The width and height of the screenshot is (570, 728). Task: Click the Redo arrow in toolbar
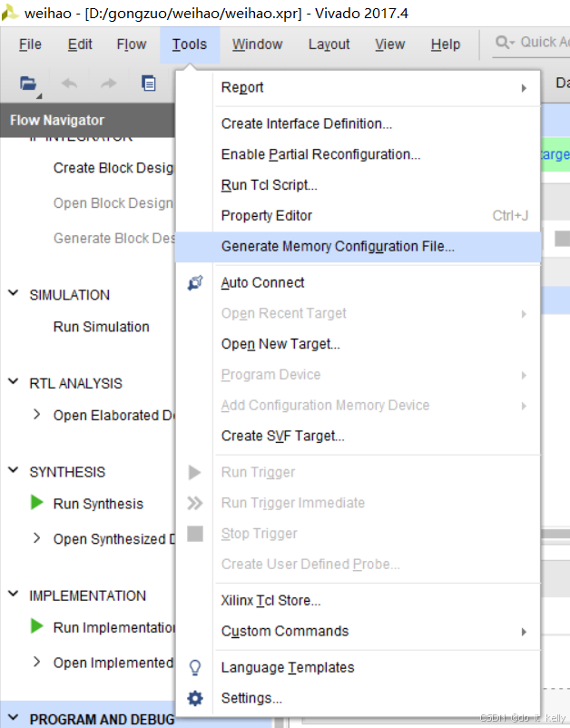[109, 84]
